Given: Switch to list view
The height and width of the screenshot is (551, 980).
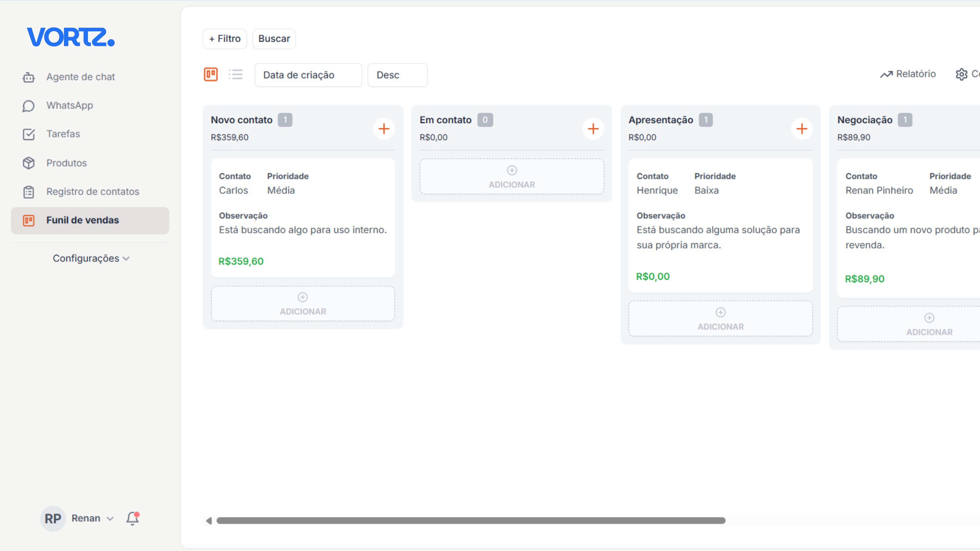Looking at the screenshot, I should 235,74.
